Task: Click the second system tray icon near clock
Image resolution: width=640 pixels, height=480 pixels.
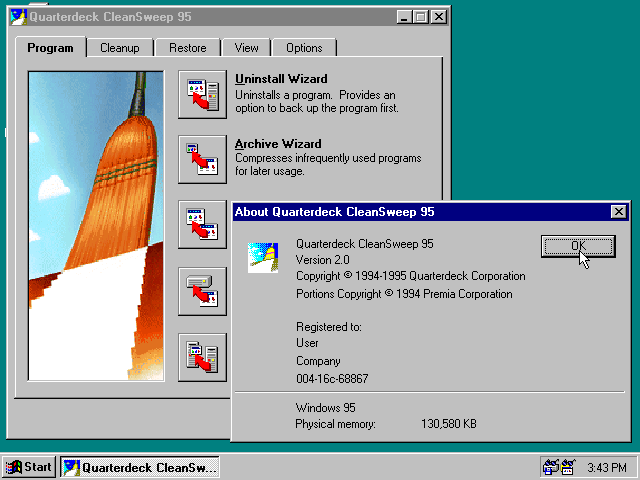Action: pos(568,467)
